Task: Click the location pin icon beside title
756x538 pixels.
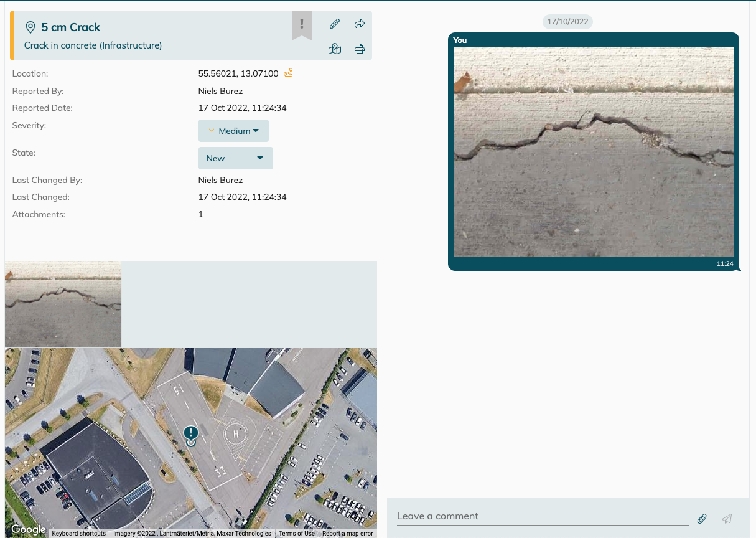Action: tap(30, 27)
